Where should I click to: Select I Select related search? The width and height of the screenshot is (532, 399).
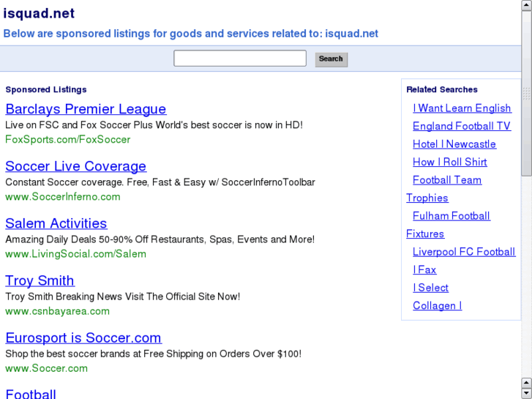click(x=430, y=288)
